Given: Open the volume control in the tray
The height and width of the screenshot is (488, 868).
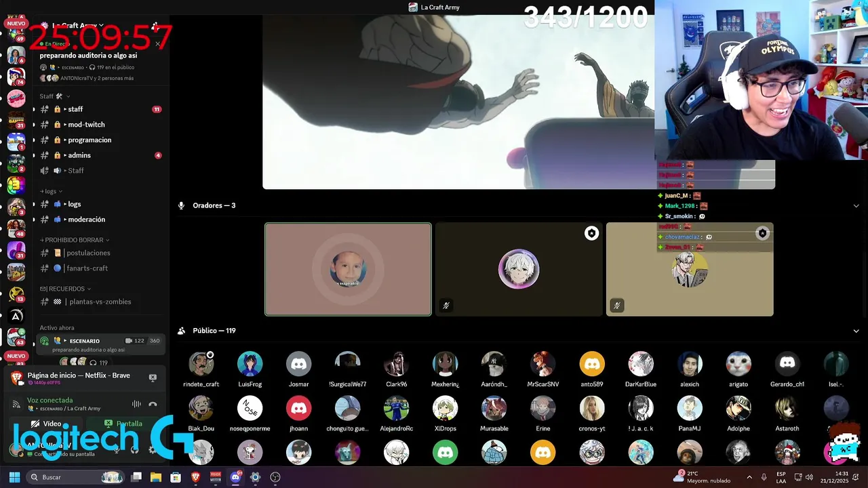Looking at the screenshot, I should pos(809,477).
